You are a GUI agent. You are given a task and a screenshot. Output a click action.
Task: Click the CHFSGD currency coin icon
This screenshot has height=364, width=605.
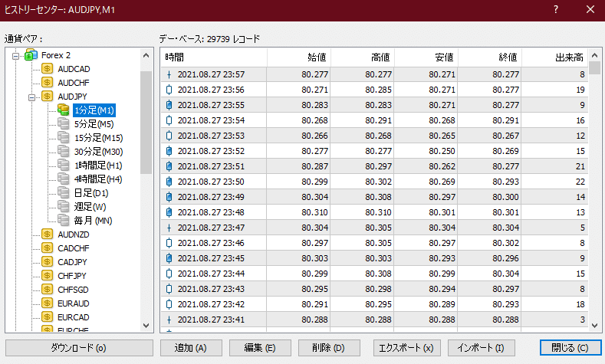[47, 289]
